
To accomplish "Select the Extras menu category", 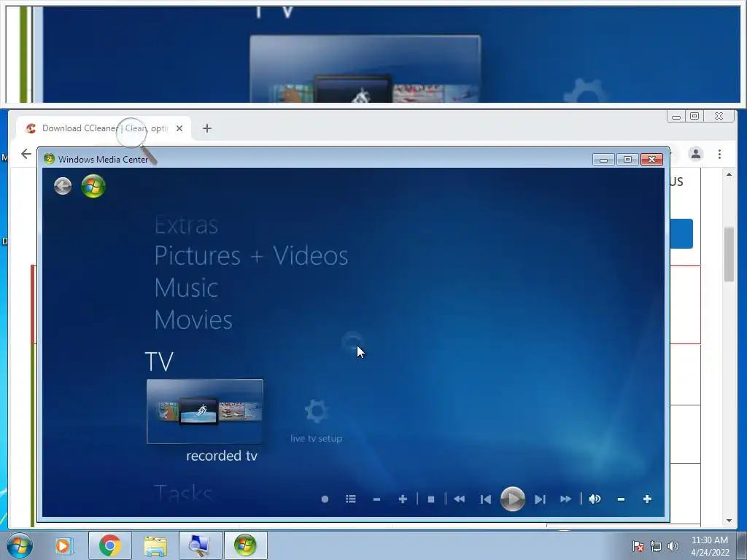I will (x=186, y=225).
